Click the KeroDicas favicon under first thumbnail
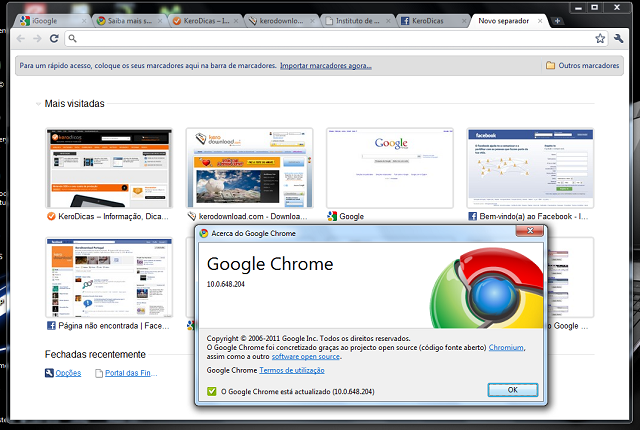Viewport: 640px width, 430px height. coord(51,216)
